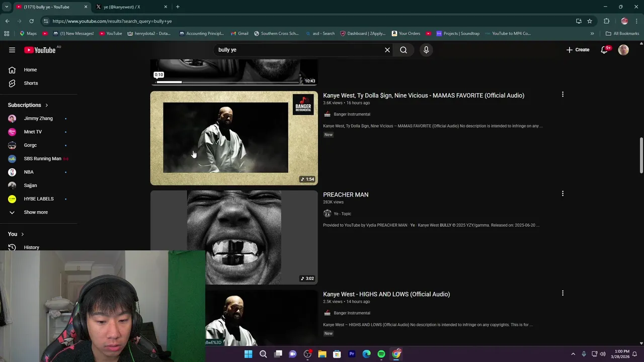Open Windows Start menu
644x362 pixels.
click(x=248, y=354)
